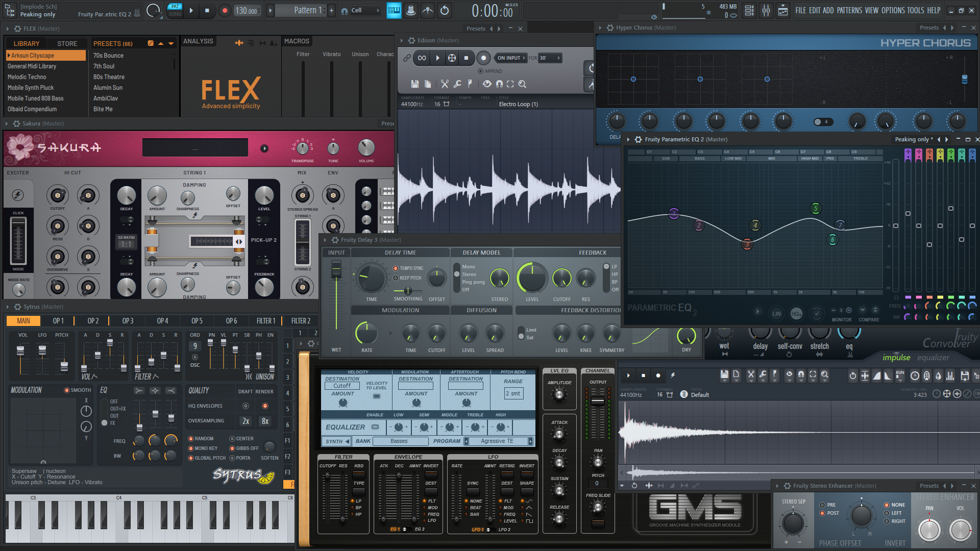Open the mixer from the top toolbar
The image size is (980, 551).
766,10
